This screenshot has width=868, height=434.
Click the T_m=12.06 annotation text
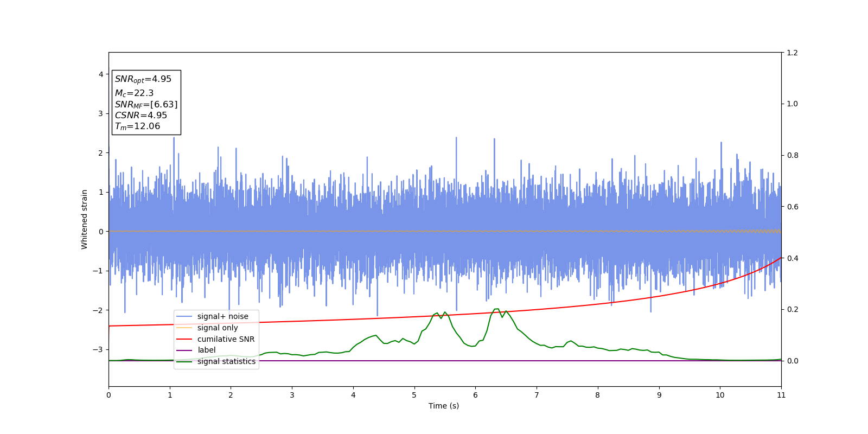point(137,126)
